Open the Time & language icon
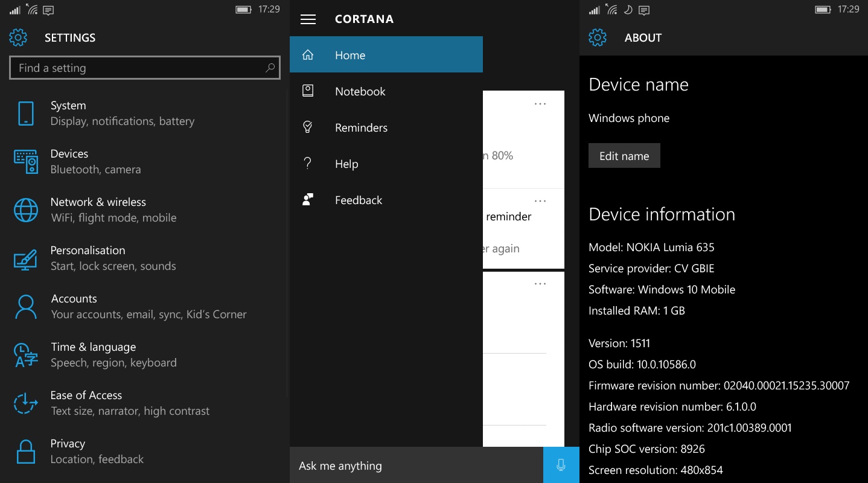 pos(26,355)
